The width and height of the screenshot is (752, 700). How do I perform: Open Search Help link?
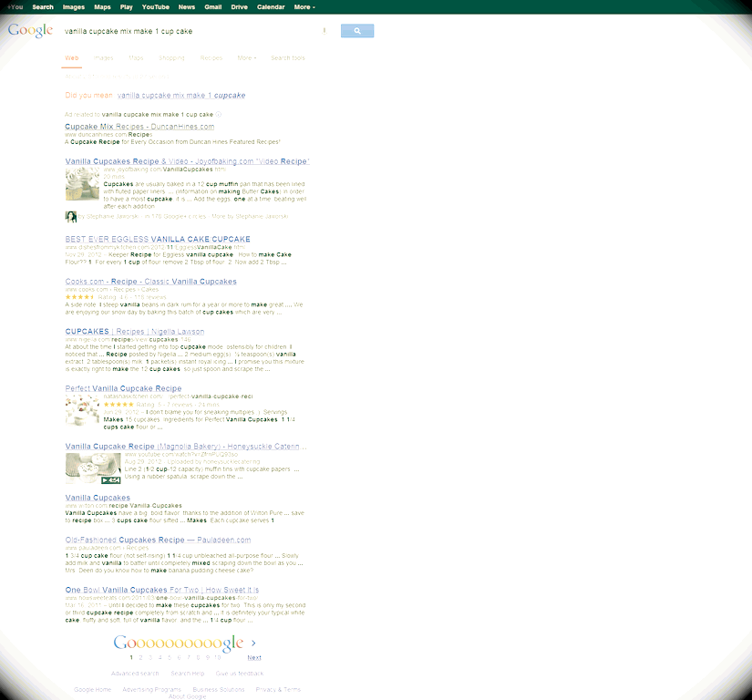click(188, 674)
